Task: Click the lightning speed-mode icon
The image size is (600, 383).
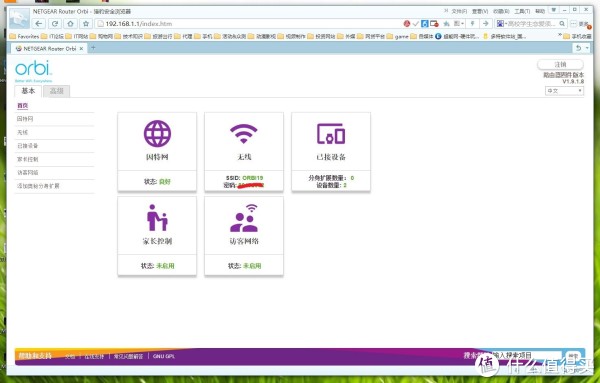Action: [473, 24]
